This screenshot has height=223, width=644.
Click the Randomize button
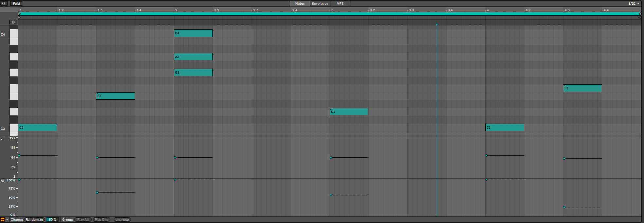pyautogui.click(x=34, y=220)
